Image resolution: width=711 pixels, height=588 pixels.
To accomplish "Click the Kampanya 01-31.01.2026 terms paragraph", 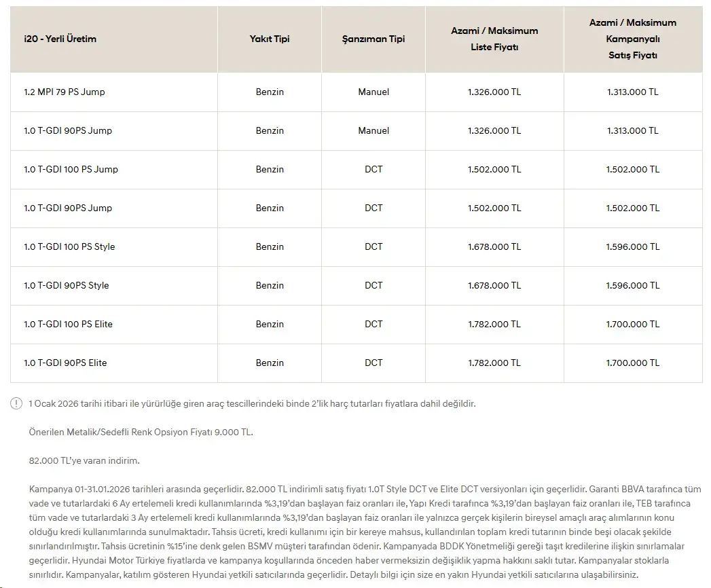I will [x=365, y=532].
